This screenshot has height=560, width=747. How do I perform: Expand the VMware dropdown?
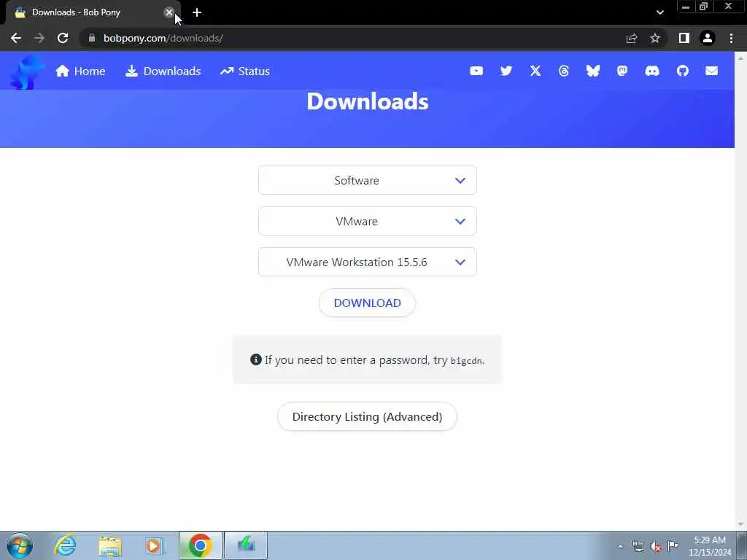(x=368, y=222)
